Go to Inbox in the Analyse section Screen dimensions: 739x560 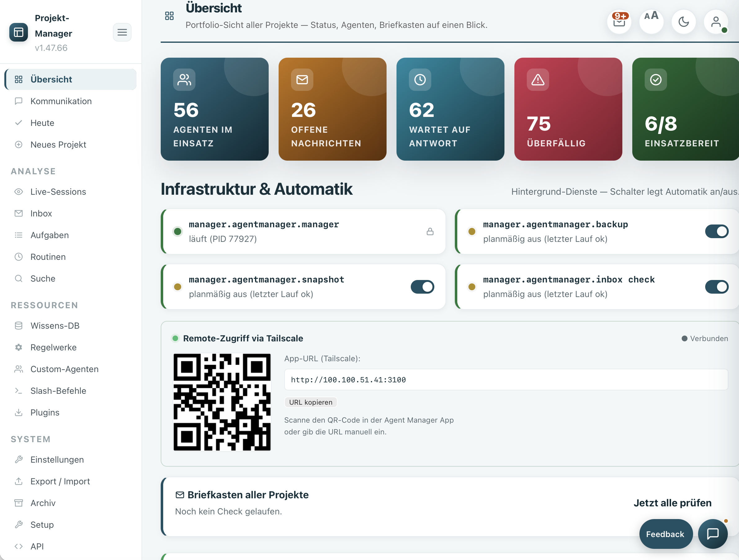(70, 213)
